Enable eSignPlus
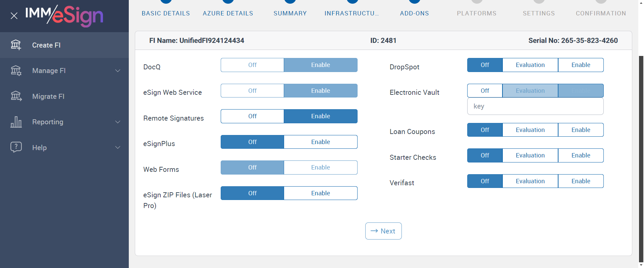Screen dimensions: 644x268 pyautogui.click(x=321, y=142)
